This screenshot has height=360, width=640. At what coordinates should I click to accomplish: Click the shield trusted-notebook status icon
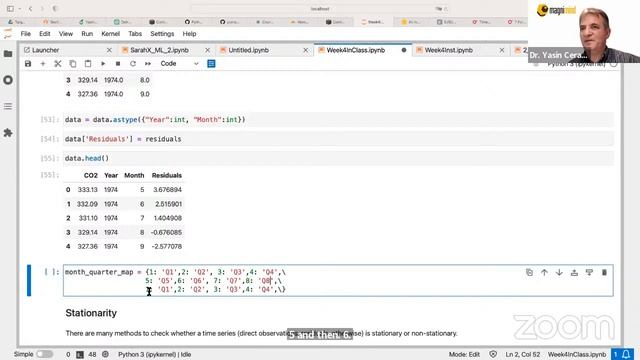[493, 355]
